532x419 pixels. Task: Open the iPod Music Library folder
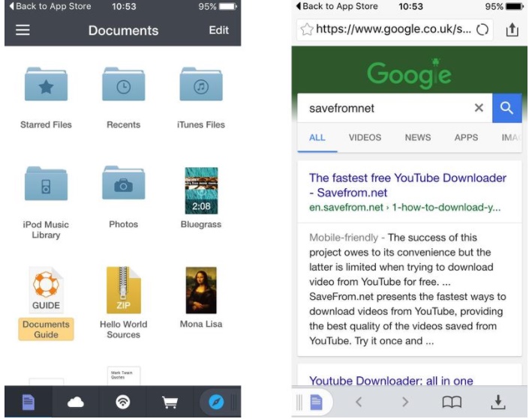[46, 184]
